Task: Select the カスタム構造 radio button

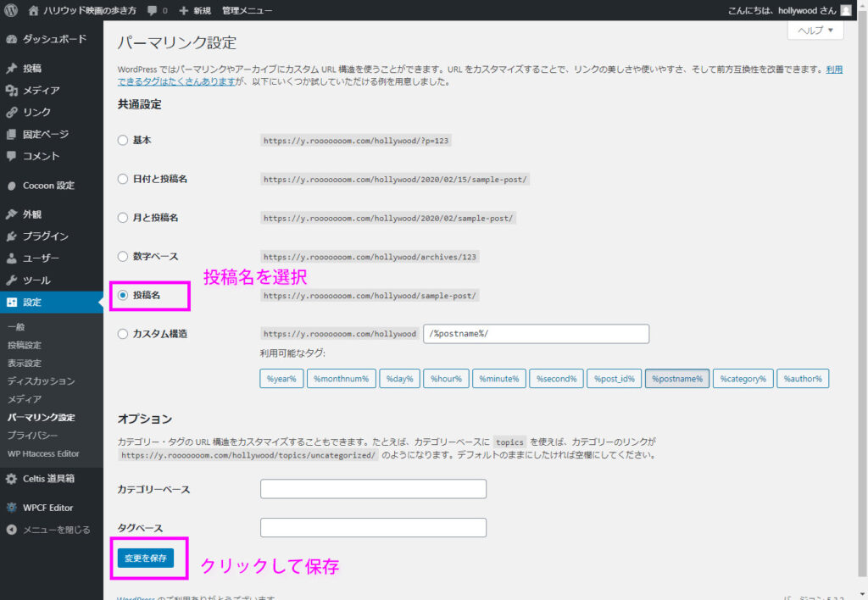Action: click(x=123, y=334)
